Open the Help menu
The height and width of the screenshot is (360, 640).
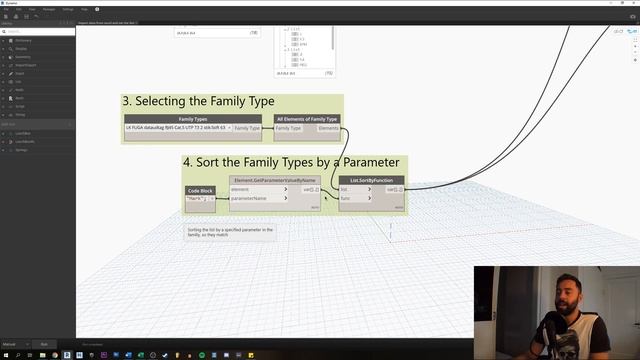coord(84,9)
